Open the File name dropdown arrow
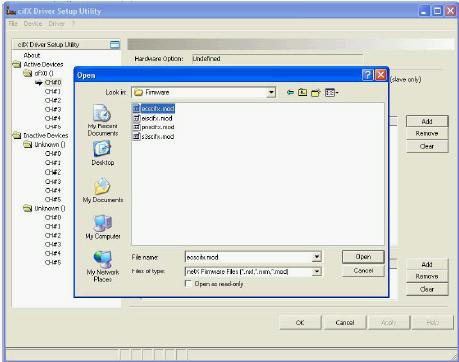Image resolution: width=459 pixels, height=362 pixels. click(317, 257)
